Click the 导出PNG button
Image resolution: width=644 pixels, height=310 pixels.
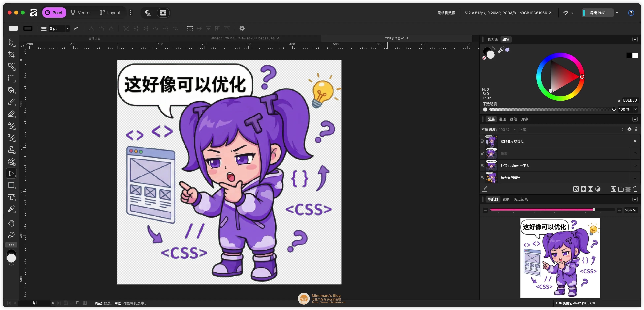598,13
